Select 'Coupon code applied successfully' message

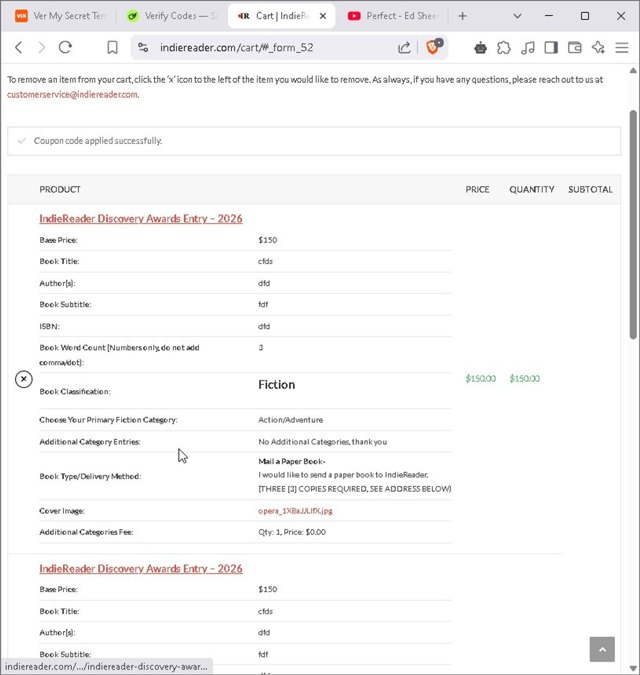pyautogui.click(x=98, y=141)
